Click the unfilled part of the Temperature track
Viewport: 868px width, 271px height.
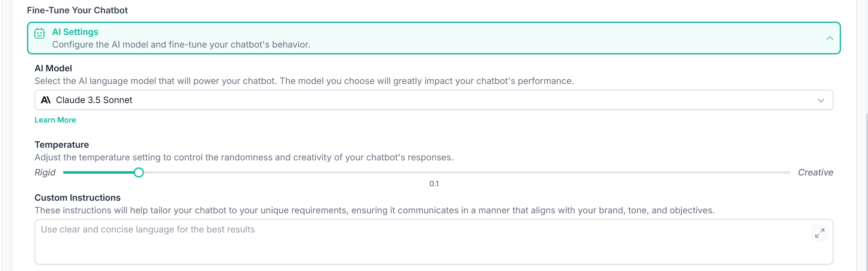[x=468, y=173]
